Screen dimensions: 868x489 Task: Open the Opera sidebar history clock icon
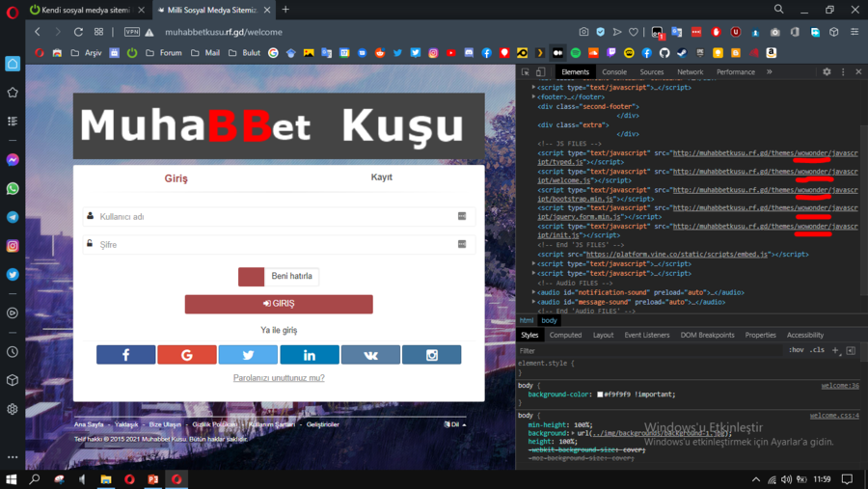(13, 352)
